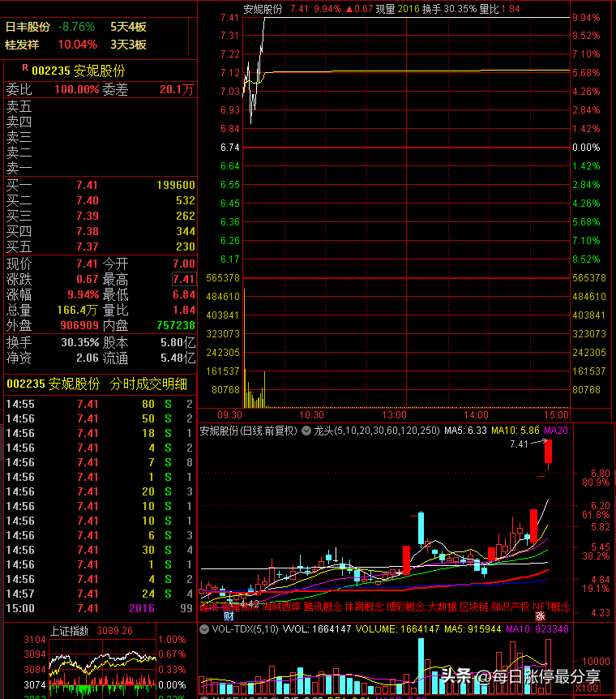This screenshot has height=699, width=616.
Task: Expand the VOL-TDX indicator dropdown arrow
Action: 204,629
